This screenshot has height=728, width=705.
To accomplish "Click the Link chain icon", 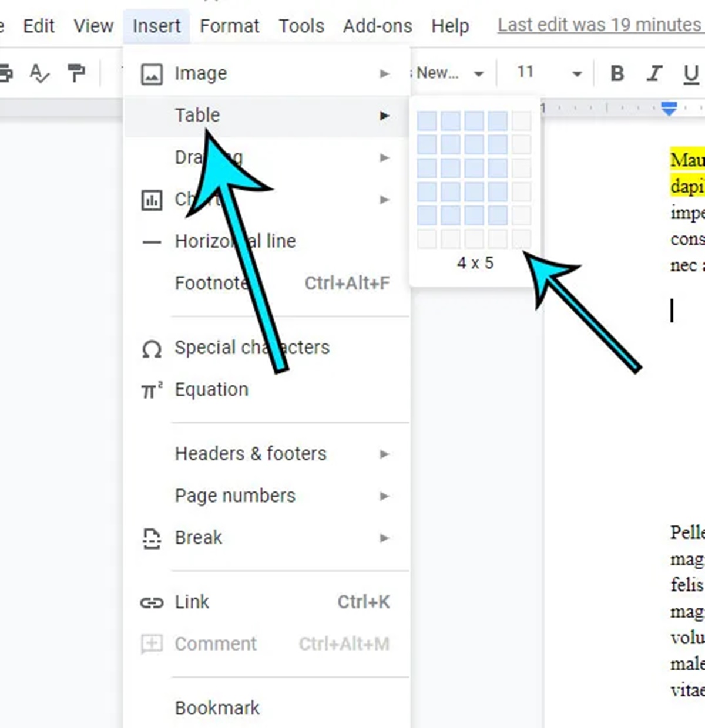I will tap(152, 602).
